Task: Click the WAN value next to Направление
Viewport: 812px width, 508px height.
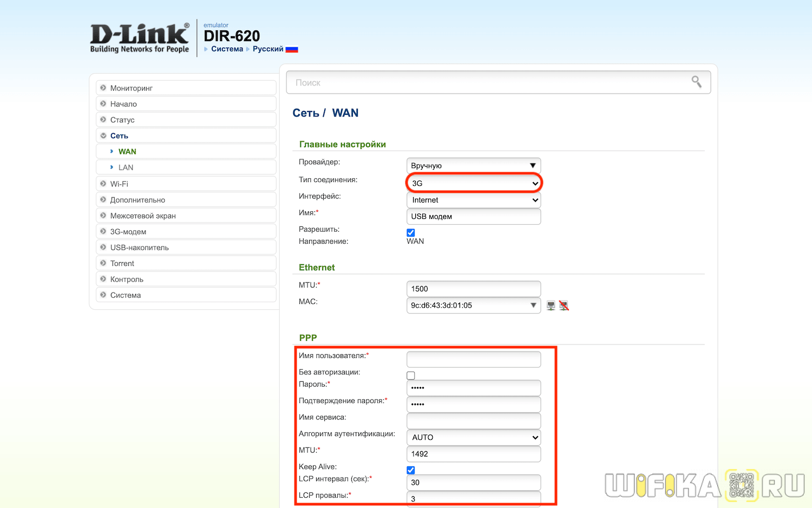Action: coord(415,242)
